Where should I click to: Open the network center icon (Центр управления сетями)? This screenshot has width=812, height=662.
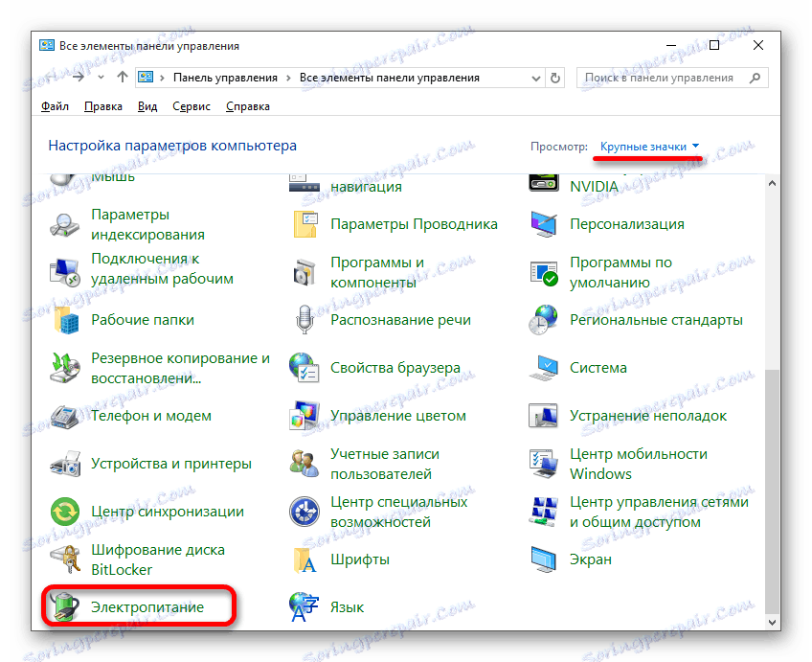click(543, 512)
